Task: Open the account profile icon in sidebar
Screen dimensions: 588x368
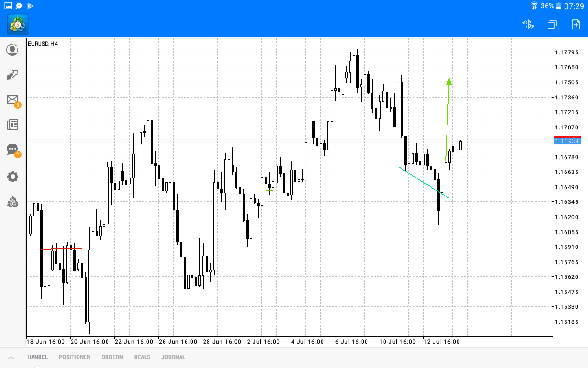Action: (x=12, y=50)
